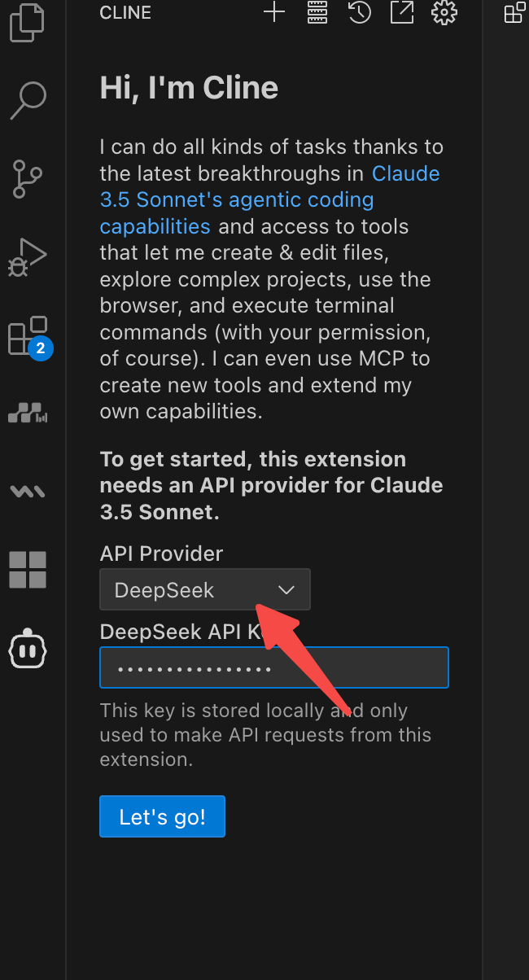
Task: Open the Search view in sidebar
Action: click(27, 101)
